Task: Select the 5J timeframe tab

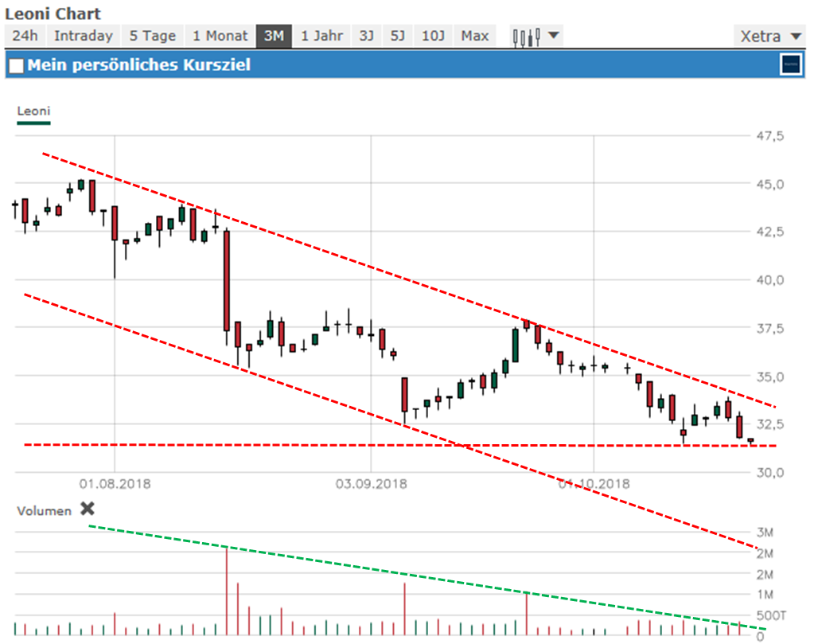Action: pyautogui.click(x=398, y=36)
